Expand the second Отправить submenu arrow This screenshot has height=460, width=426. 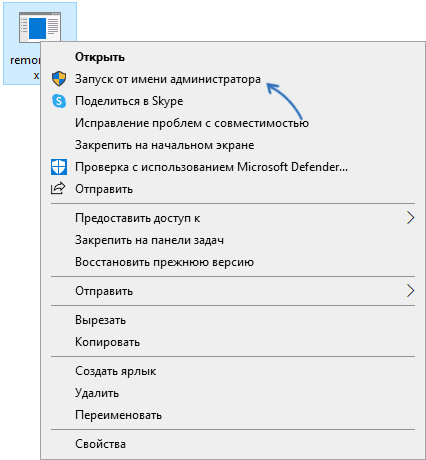(x=410, y=291)
